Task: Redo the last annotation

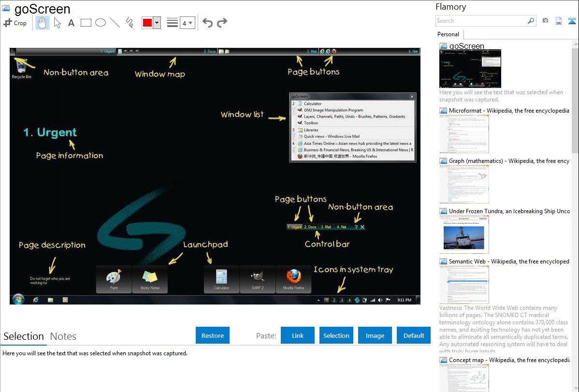Action: (x=222, y=23)
